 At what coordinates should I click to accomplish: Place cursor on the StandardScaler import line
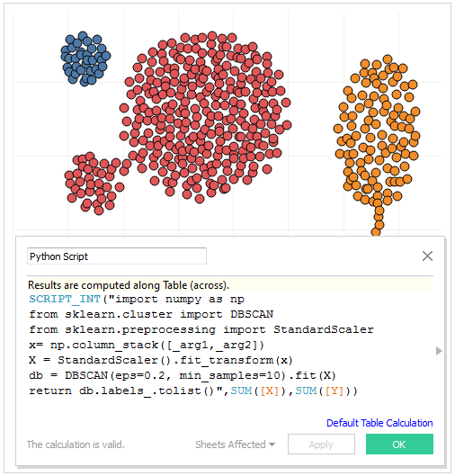point(201,329)
